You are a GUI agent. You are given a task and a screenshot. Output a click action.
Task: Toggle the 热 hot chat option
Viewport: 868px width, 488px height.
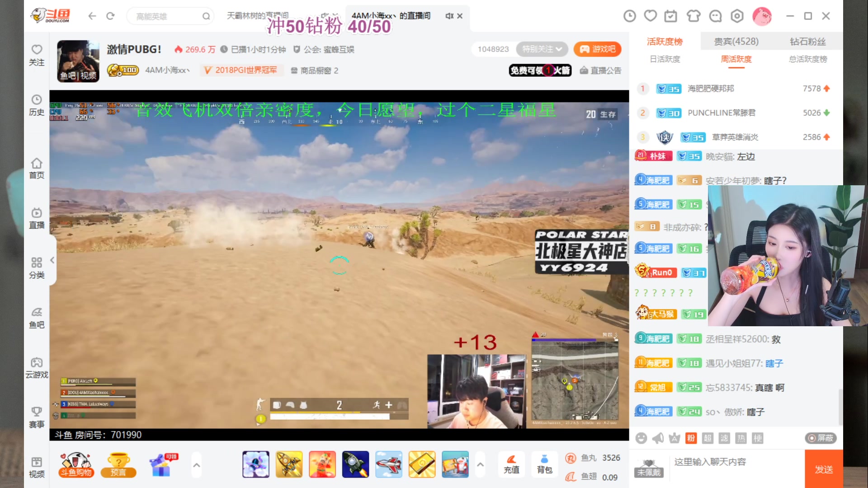pos(741,438)
